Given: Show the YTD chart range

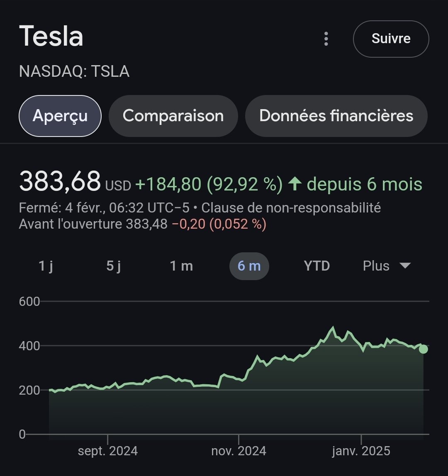Looking at the screenshot, I should [x=317, y=266].
